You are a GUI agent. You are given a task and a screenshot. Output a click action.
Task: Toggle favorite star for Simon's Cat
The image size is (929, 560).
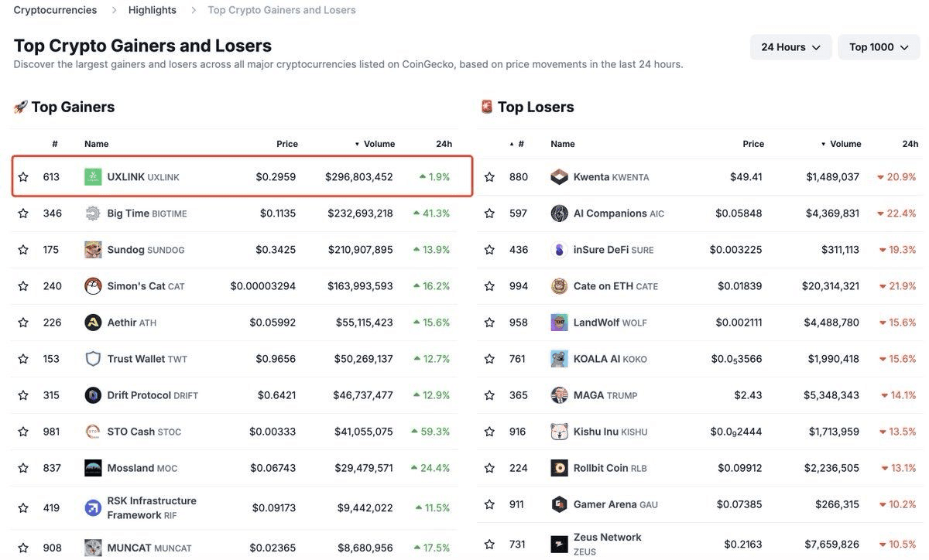pos(23,286)
